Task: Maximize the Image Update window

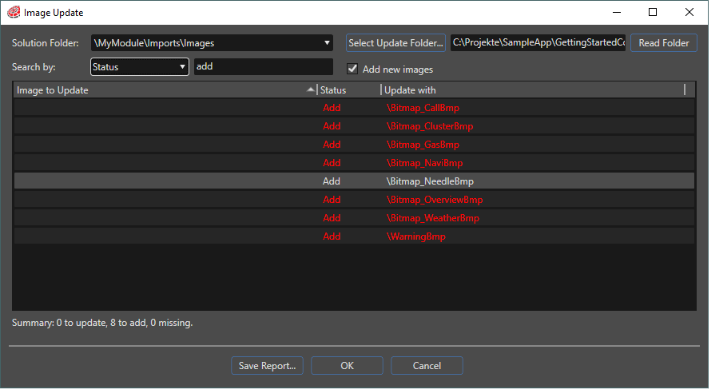Action: point(653,12)
